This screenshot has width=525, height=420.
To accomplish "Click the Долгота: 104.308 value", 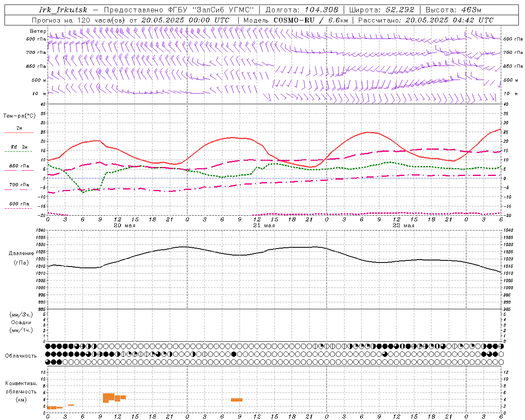I will coord(302,10).
